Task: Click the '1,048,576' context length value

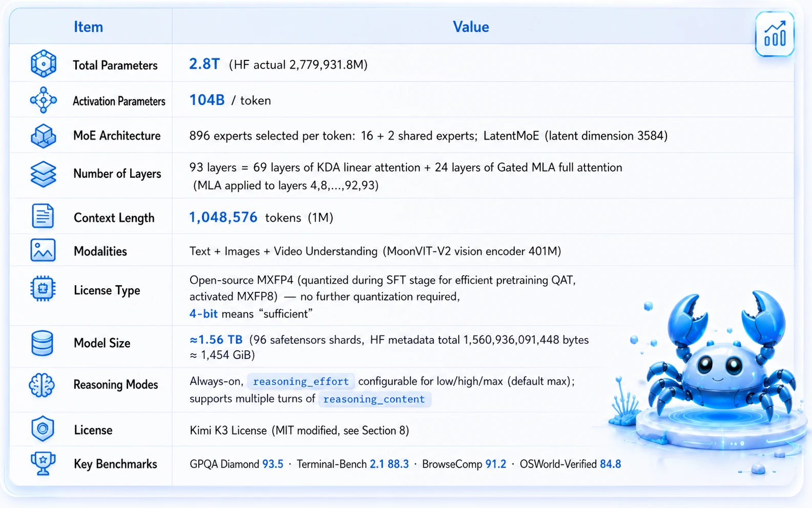Action: pyautogui.click(x=223, y=217)
